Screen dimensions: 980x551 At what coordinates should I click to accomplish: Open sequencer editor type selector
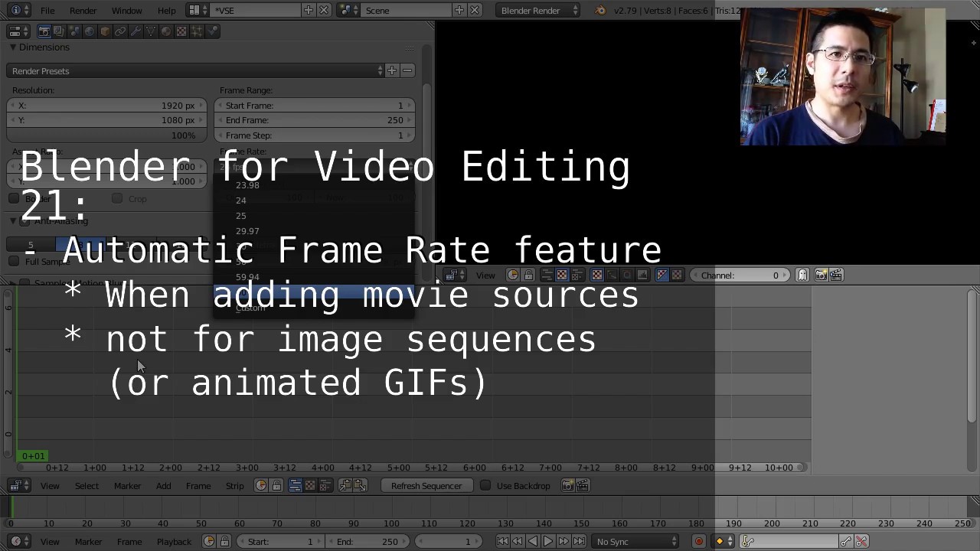tap(18, 486)
